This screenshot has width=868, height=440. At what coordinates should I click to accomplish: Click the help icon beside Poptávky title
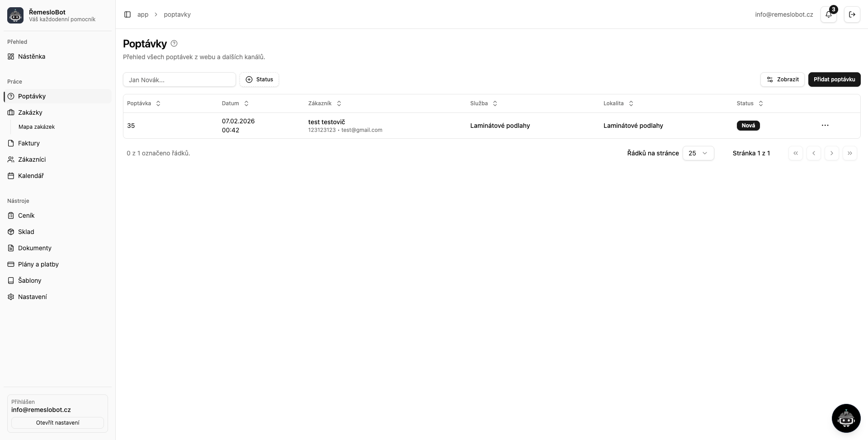pyautogui.click(x=174, y=44)
